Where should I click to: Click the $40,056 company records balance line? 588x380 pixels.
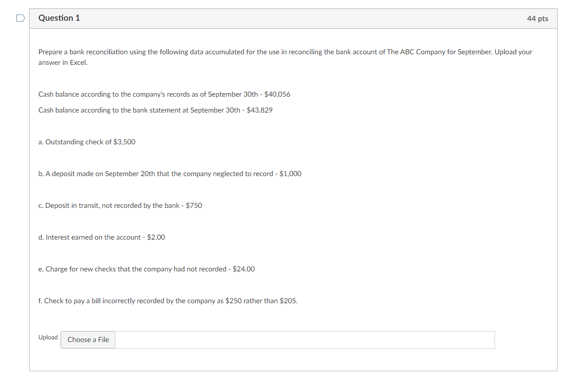[164, 94]
